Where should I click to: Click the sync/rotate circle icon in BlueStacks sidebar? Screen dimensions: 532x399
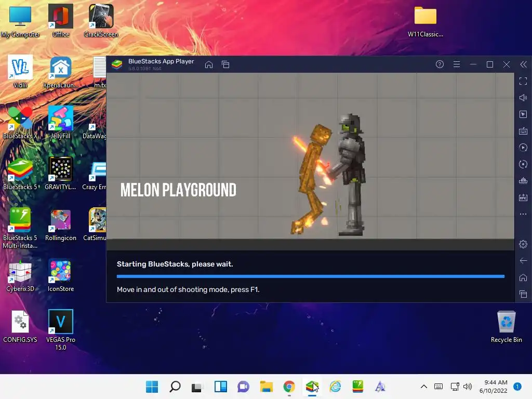point(523,164)
